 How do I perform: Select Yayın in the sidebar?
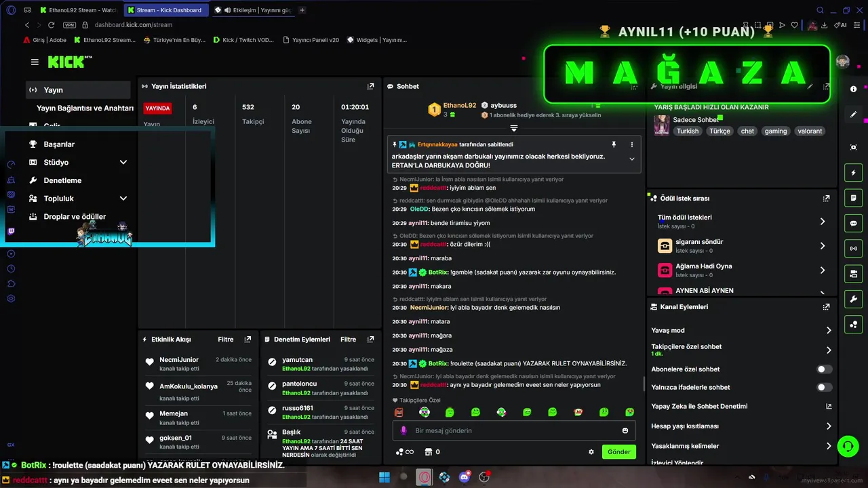[78, 90]
